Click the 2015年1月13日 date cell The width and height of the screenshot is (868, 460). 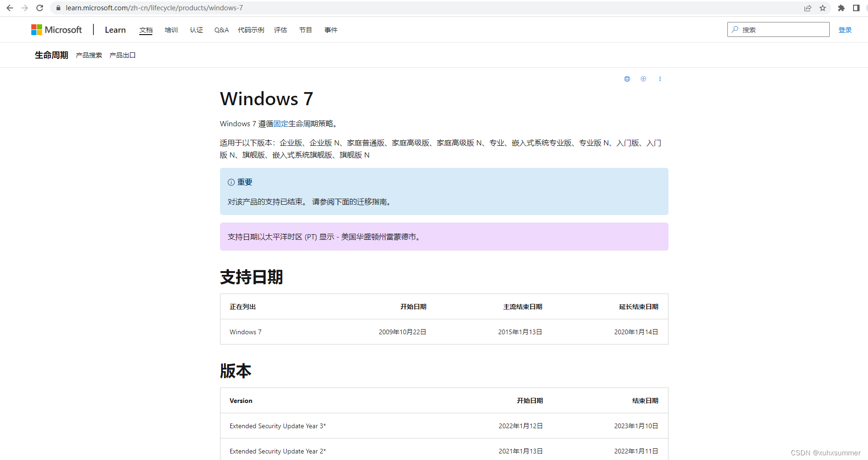point(520,332)
